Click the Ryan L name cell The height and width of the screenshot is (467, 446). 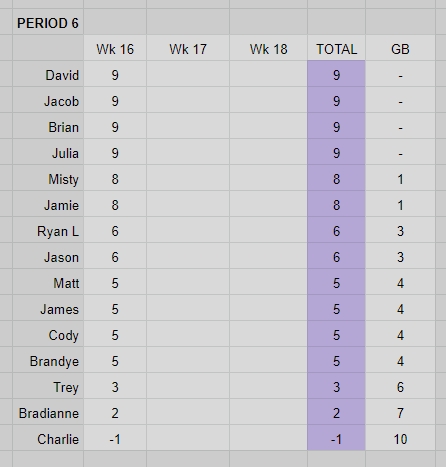tap(48, 230)
